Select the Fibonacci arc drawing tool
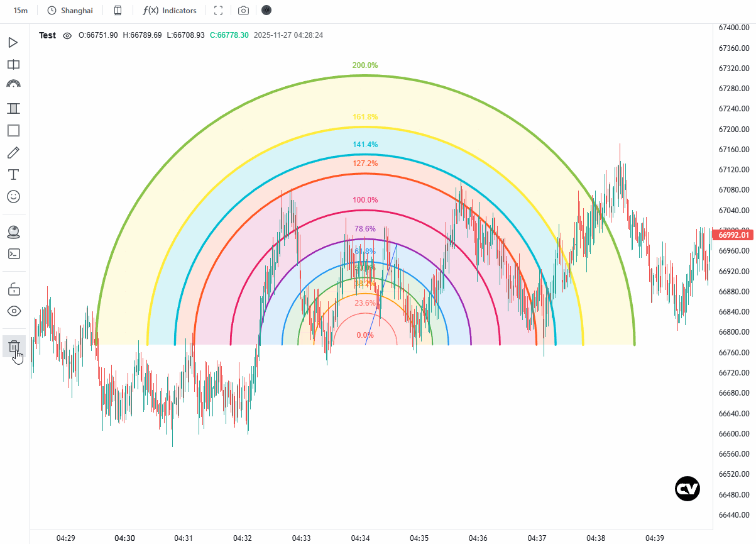 pos(13,84)
